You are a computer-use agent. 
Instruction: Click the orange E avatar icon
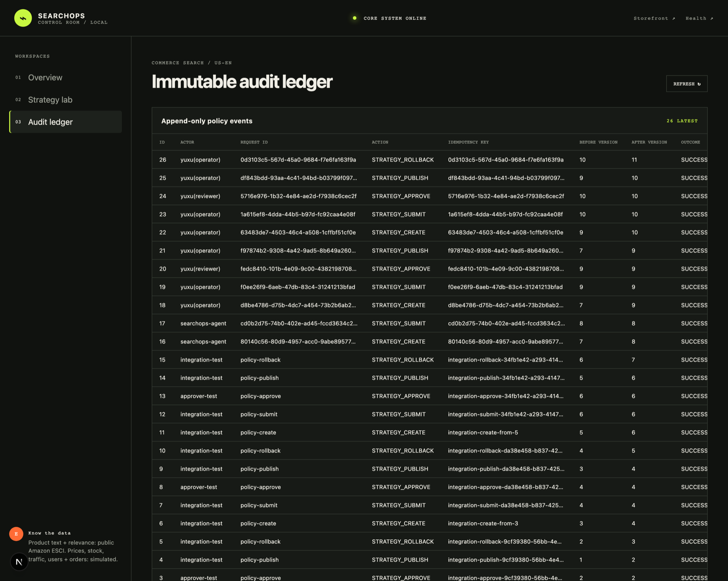click(x=16, y=534)
